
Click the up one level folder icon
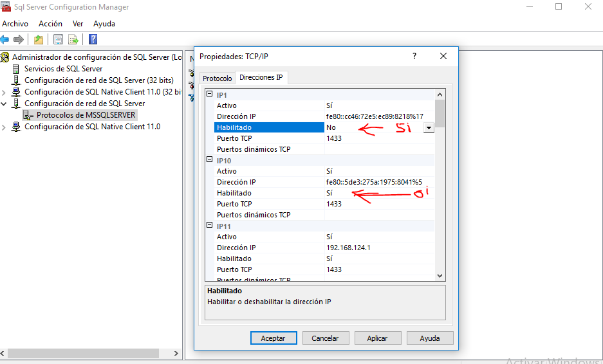tap(39, 39)
